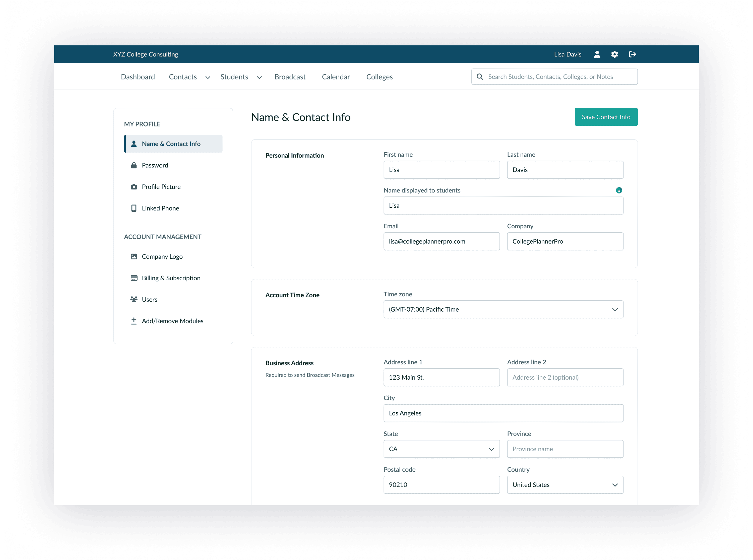
Task: Go to the Broadcast tab
Action: coord(290,77)
